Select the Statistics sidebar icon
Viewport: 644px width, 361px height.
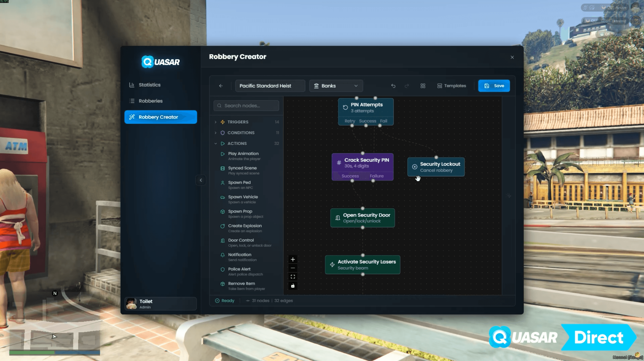coord(132,85)
